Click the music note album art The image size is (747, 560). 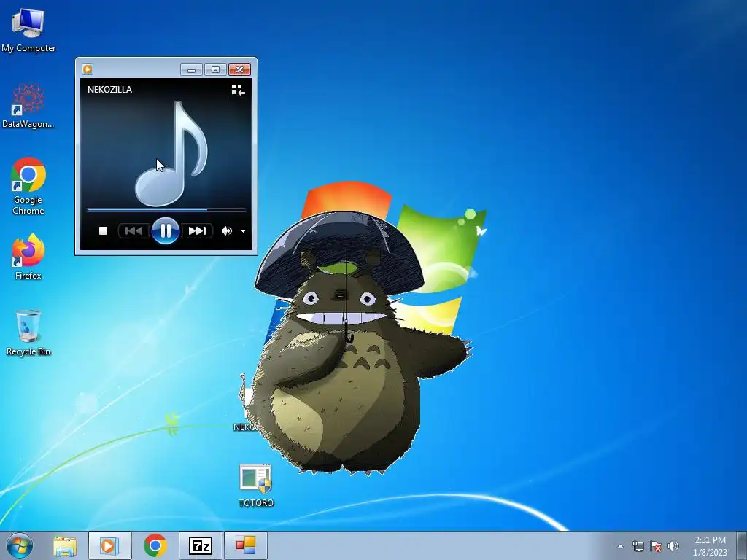(171, 153)
